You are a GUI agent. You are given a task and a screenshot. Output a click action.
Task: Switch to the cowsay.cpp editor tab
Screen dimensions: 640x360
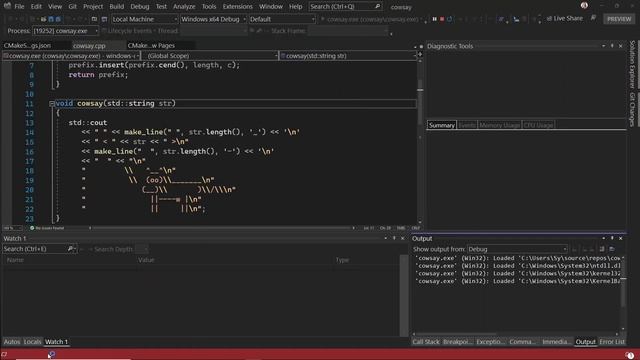pyautogui.click(x=89, y=46)
